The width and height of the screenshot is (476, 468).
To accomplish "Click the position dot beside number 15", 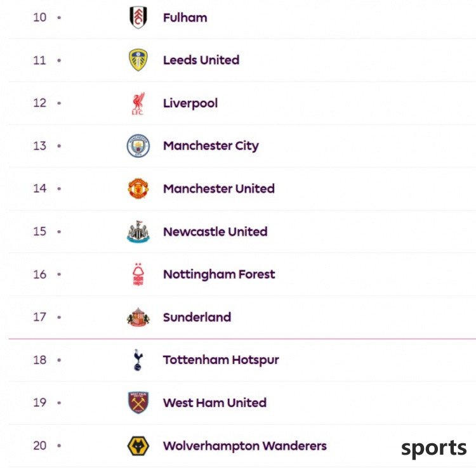I will [59, 231].
